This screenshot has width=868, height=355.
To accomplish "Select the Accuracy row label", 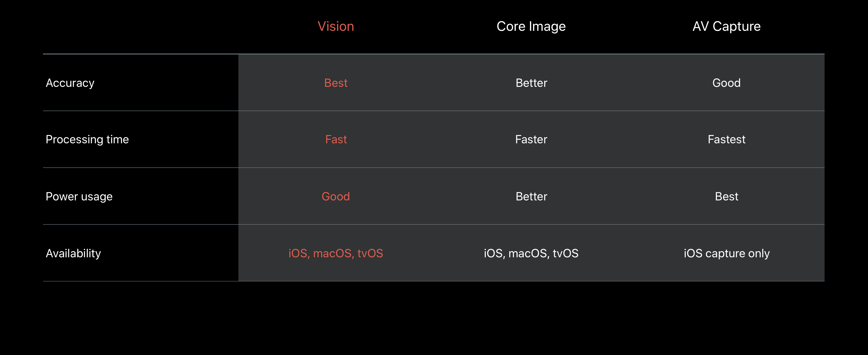I will [70, 83].
